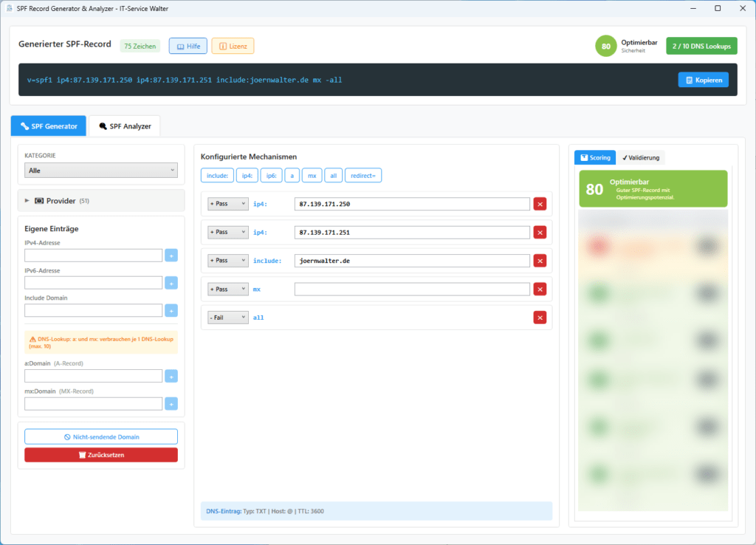
Task: Delete the include joernwalter.de mechanism
Action: 540,261
